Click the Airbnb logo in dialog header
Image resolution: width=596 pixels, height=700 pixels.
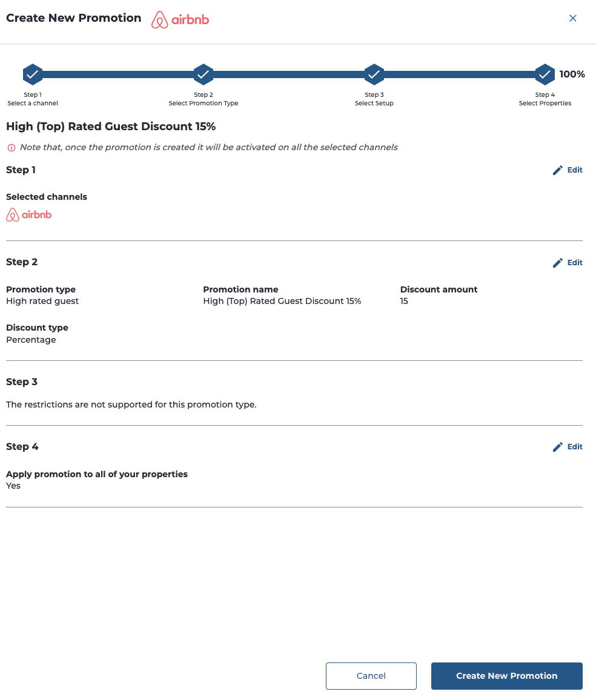click(180, 19)
